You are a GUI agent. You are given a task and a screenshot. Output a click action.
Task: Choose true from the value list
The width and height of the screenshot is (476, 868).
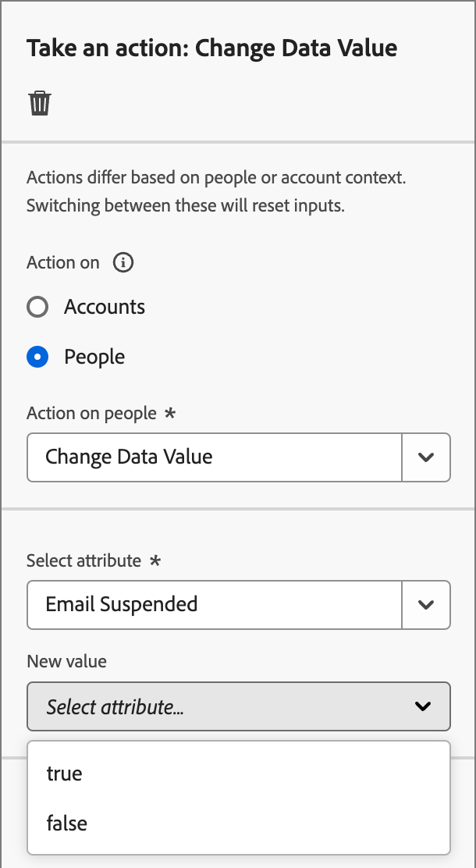(65, 774)
